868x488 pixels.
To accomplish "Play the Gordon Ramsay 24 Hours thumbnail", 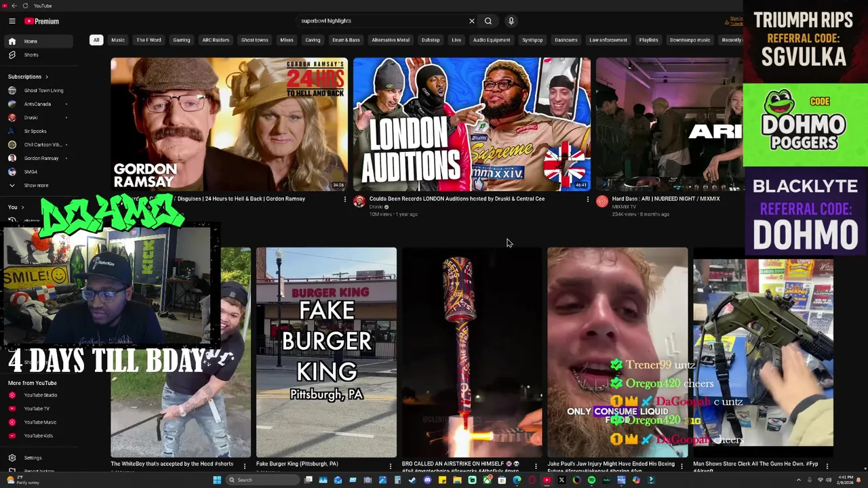I will (229, 124).
